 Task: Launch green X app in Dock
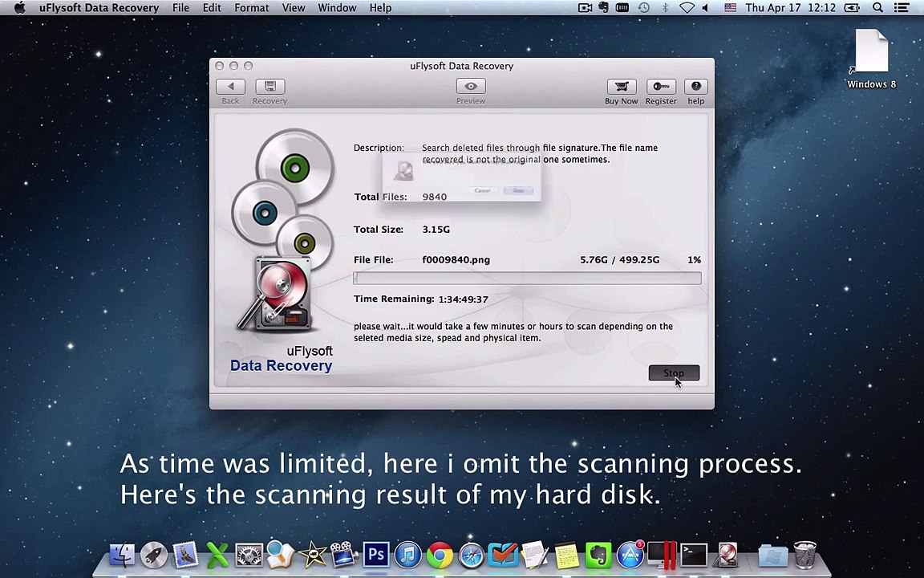point(217,555)
